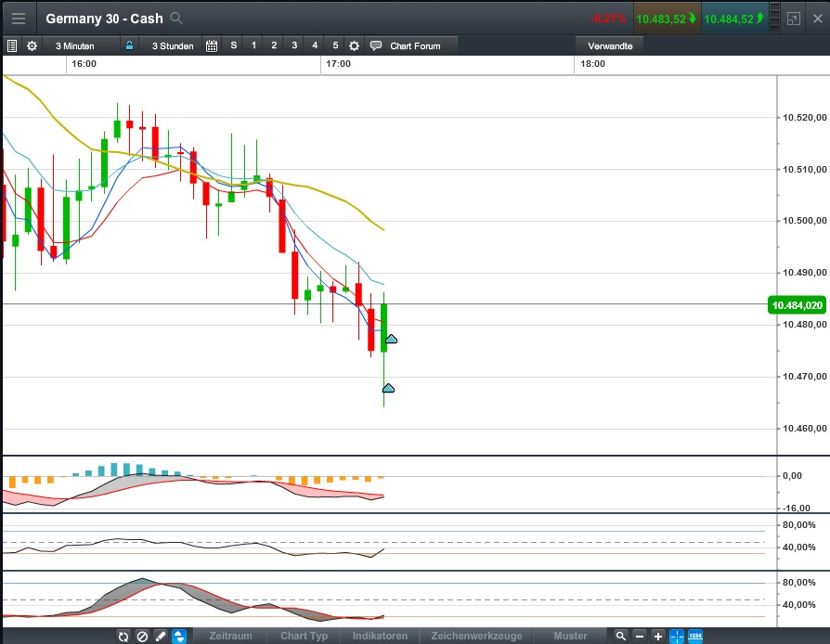The width and height of the screenshot is (830, 644).
Task: Click the pop-out window icon top right
Action: (794, 17)
